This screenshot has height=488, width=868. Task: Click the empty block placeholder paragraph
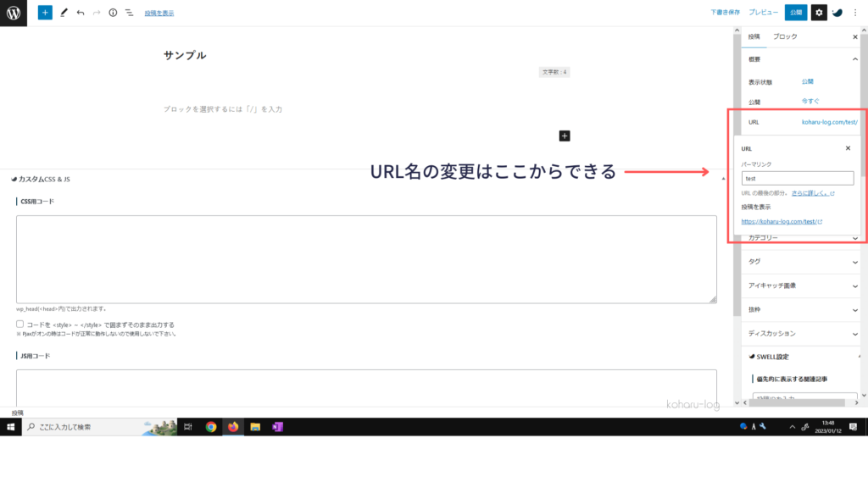pyautogui.click(x=223, y=109)
